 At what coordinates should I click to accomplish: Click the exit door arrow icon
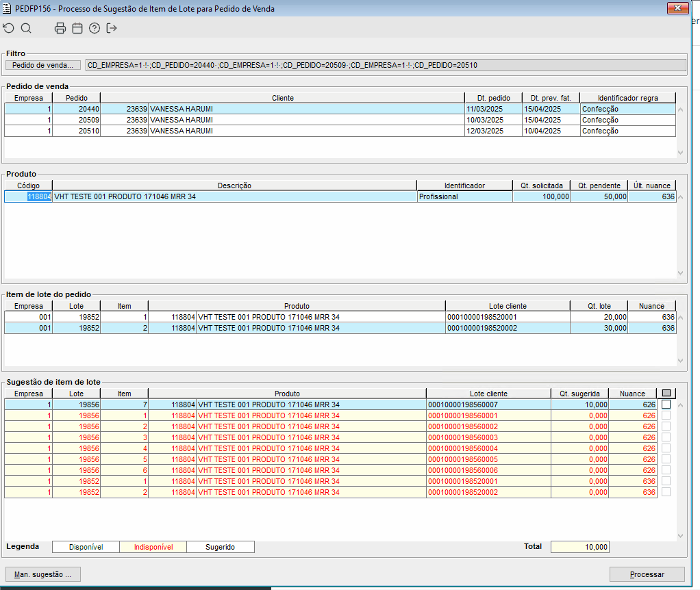click(x=112, y=29)
